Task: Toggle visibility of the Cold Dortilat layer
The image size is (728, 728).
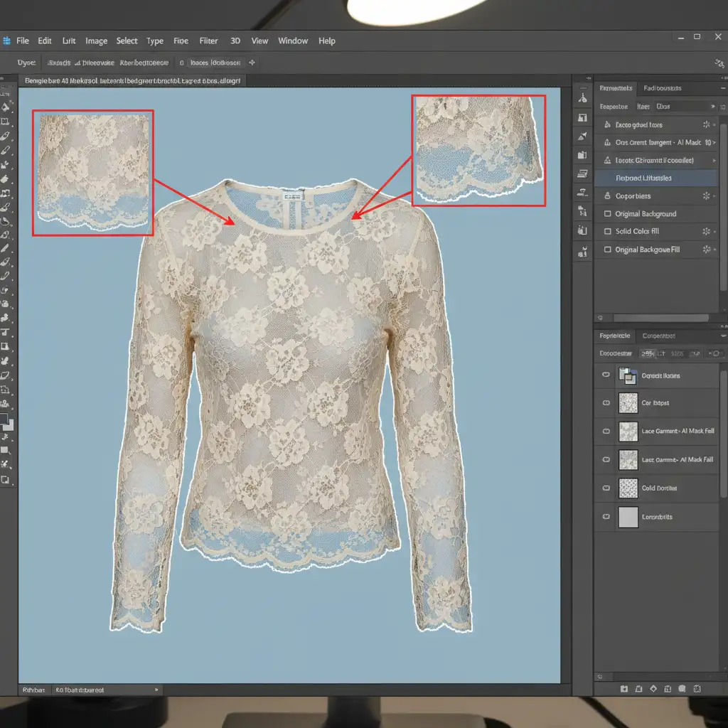Action: (x=606, y=488)
